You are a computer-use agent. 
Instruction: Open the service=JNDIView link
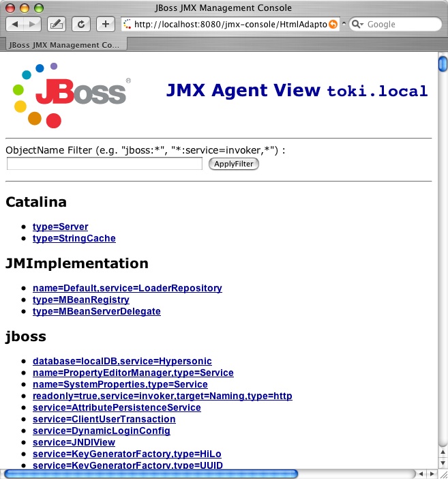pos(74,442)
